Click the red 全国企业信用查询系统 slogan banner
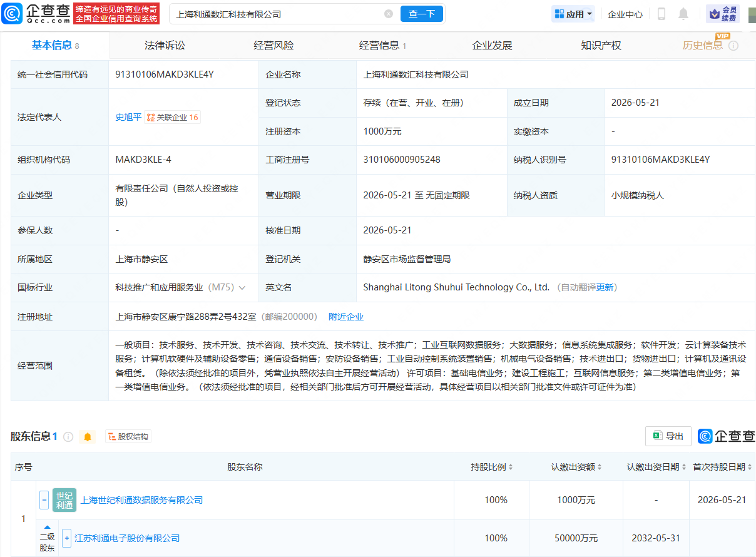This screenshot has height=557, width=756. (x=116, y=13)
